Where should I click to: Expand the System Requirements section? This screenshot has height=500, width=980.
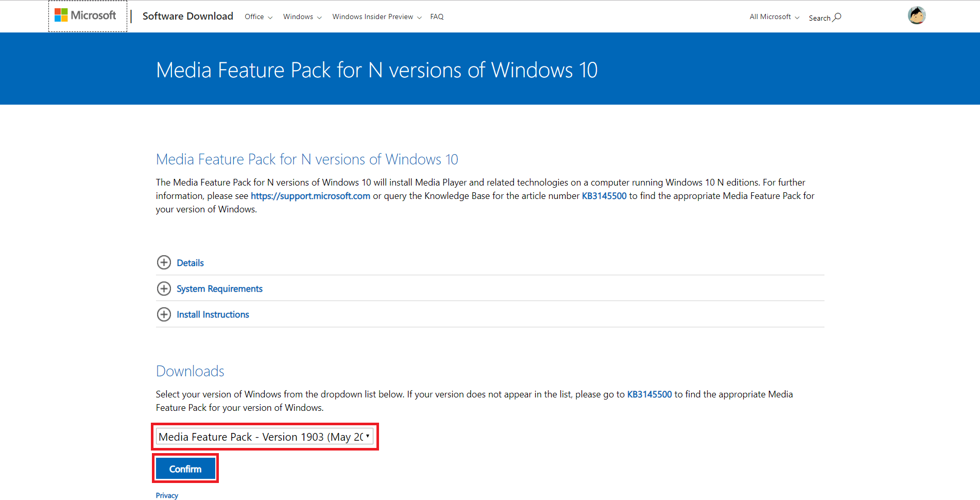pos(219,289)
